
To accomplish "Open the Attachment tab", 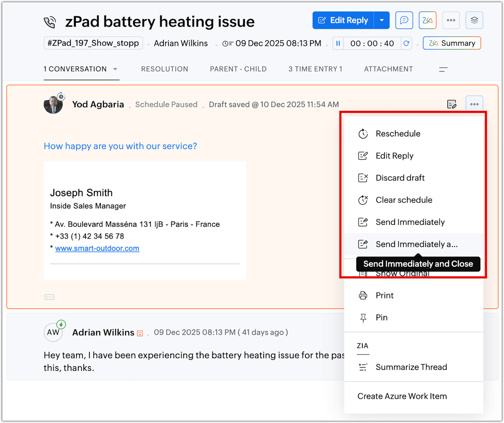I will 388,69.
